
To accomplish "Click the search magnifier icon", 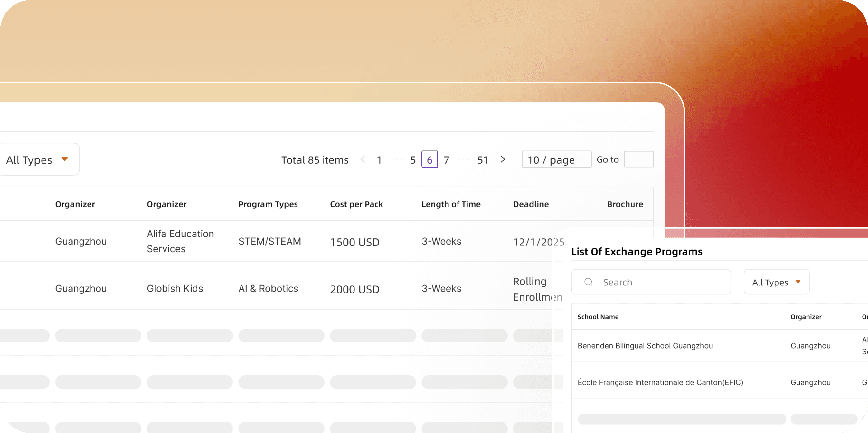I will [x=588, y=282].
